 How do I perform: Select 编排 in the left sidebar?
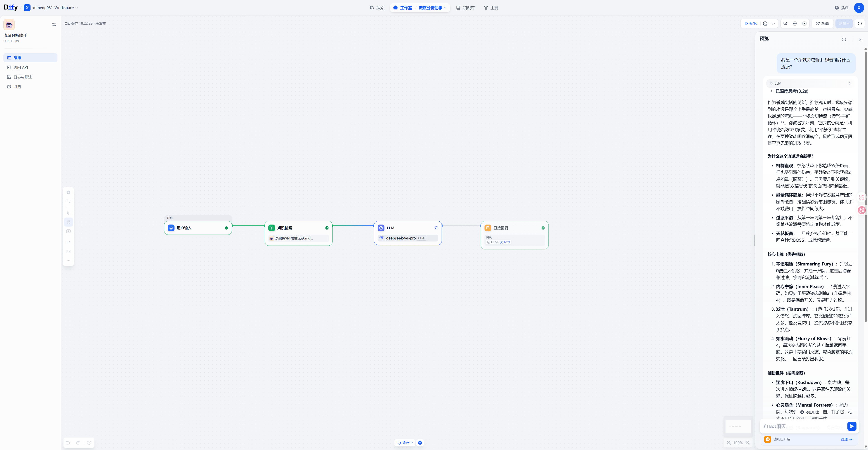coord(30,58)
